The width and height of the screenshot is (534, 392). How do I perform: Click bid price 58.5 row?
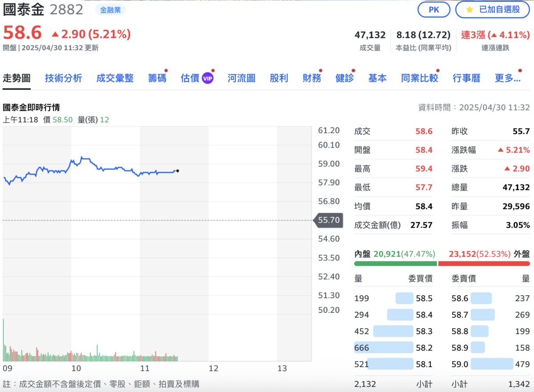tap(393, 298)
